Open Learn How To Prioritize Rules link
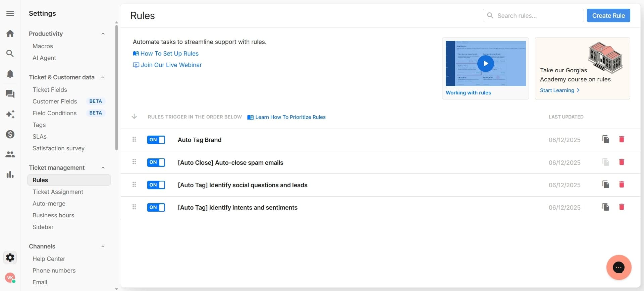Image resolution: width=644 pixels, height=291 pixels. 286,117
